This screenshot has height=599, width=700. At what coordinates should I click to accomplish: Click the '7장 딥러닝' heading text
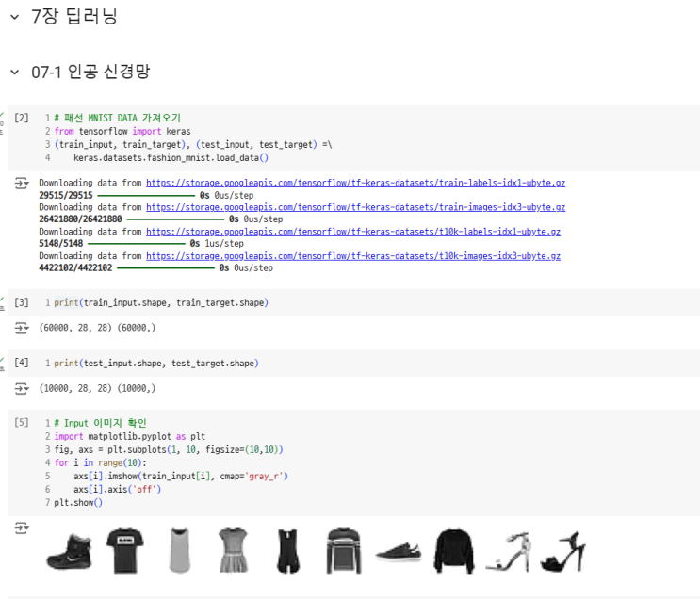[x=74, y=17]
